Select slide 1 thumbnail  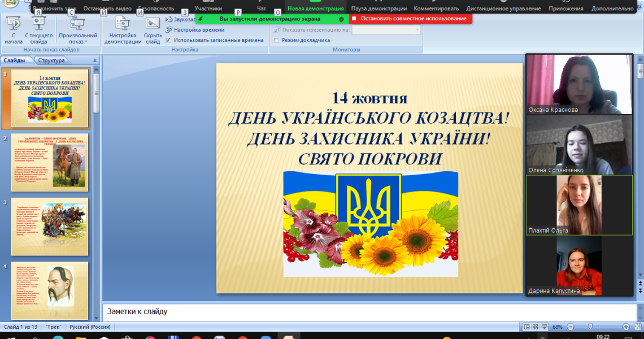tap(50, 98)
